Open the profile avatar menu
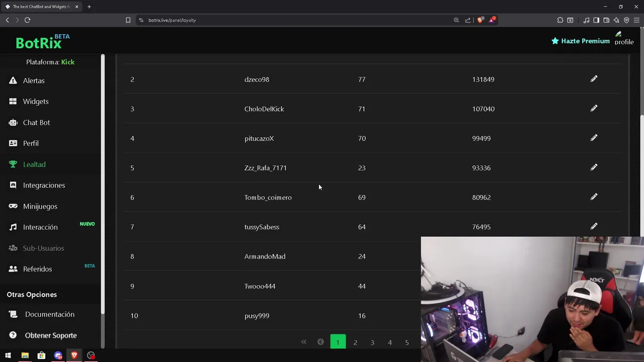The height and width of the screenshot is (362, 644). [x=624, y=39]
